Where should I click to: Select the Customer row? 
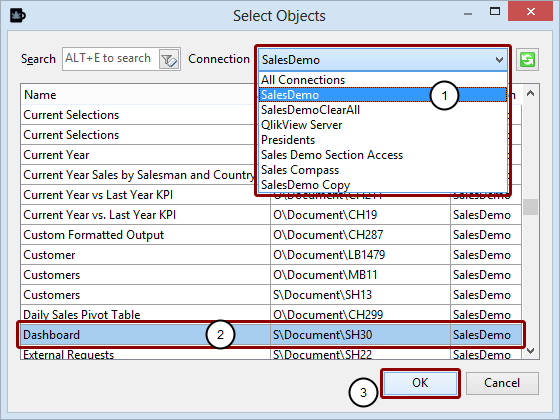271,255
